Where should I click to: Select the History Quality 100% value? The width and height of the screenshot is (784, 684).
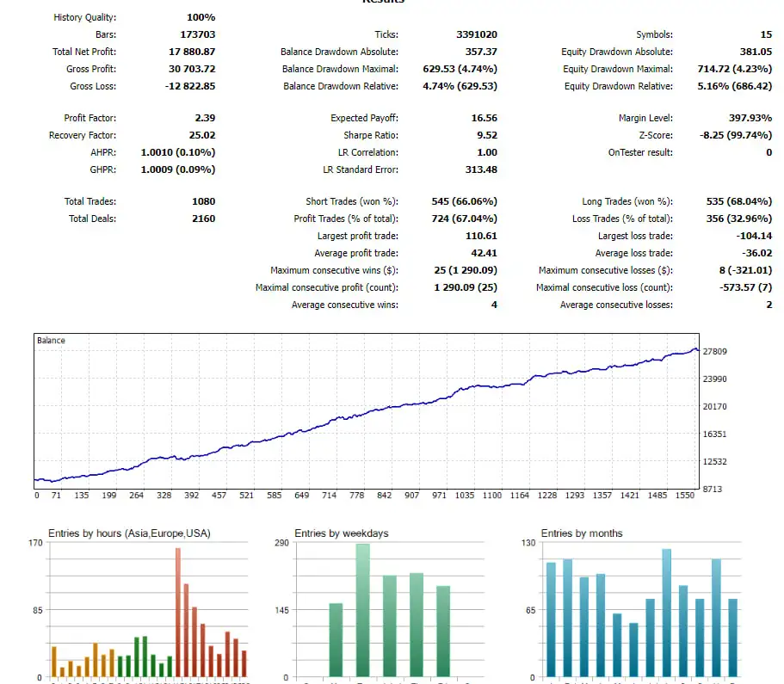[x=201, y=17]
